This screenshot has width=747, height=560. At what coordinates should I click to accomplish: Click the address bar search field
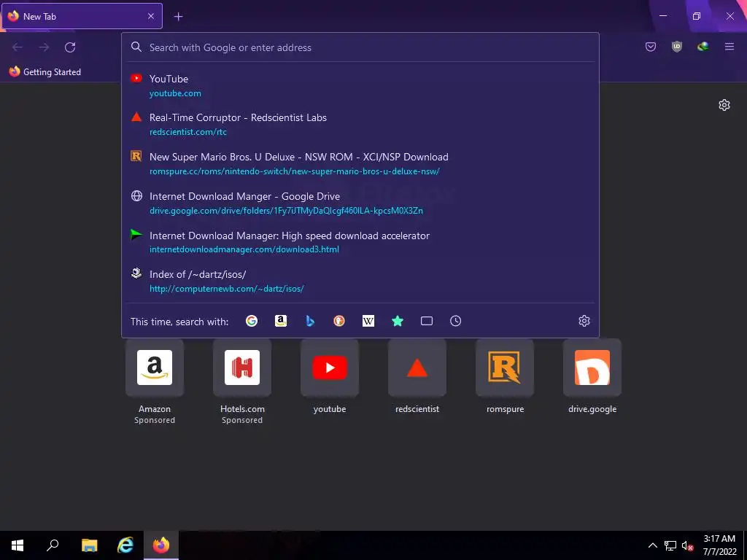click(360, 47)
